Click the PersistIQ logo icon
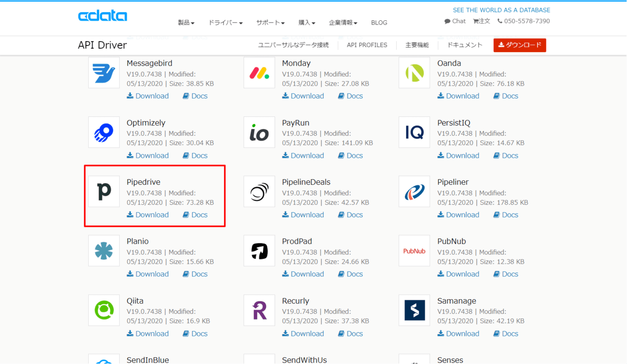The image size is (627, 364). [x=414, y=132]
